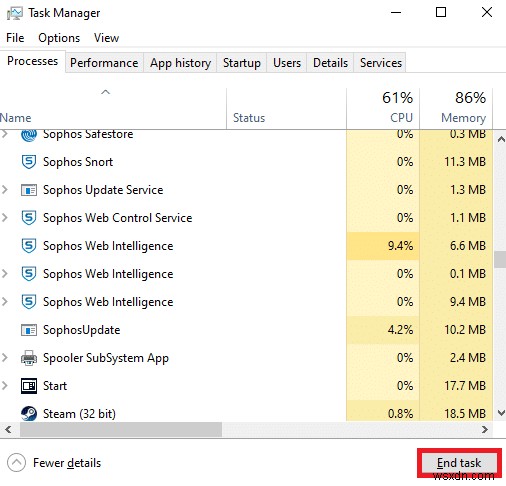Click the 4.2% CPU value cell
The width and height of the screenshot is (506, 486).
(x=383, y=330)
